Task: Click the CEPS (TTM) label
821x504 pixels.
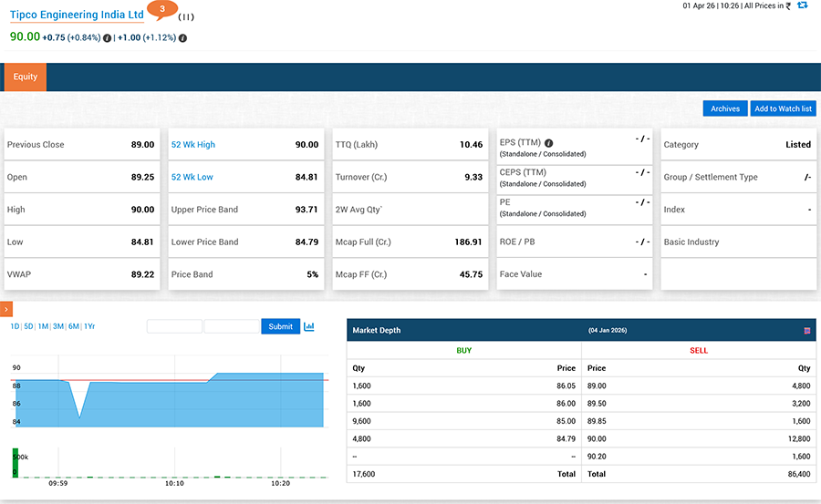Action: 523,172
